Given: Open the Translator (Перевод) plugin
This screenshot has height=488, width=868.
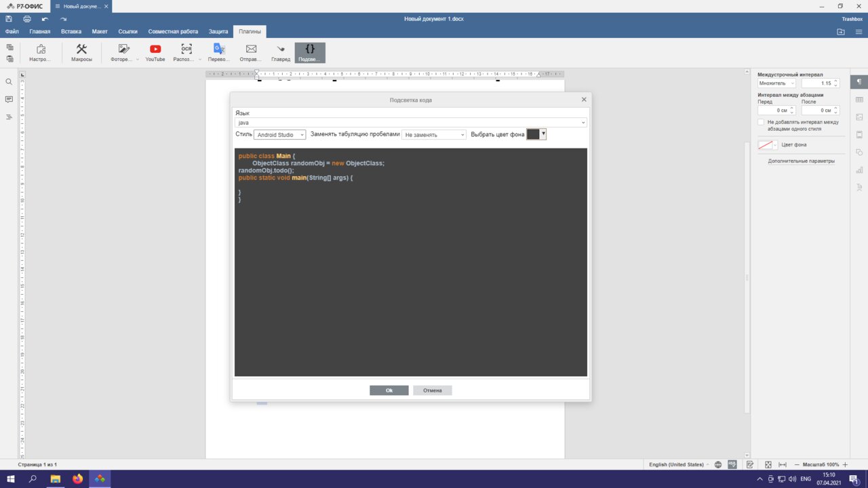Looking at the screenshot, I should click(x=219, y=52).
